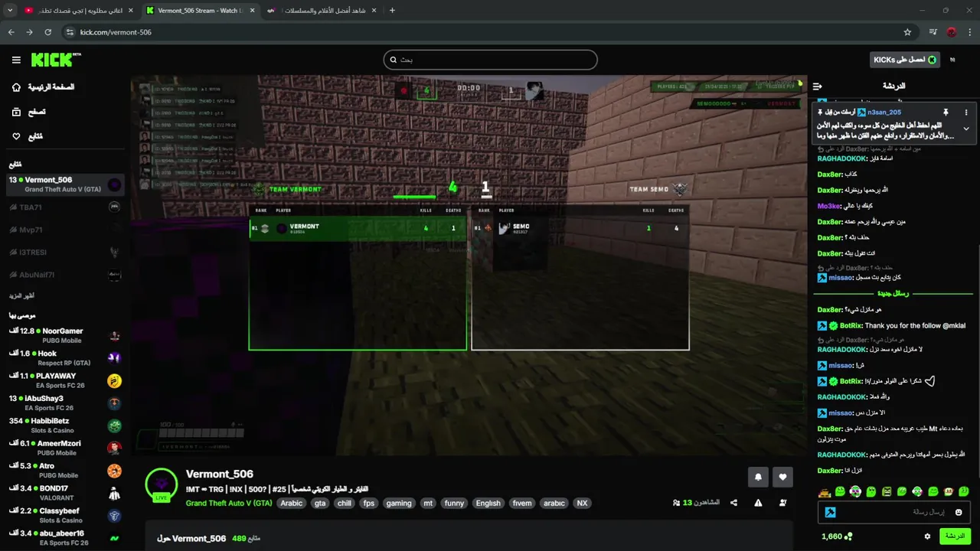The image size is (980, 551).
Task: Click the Arabic stream tag
Action: coord(291,504)
